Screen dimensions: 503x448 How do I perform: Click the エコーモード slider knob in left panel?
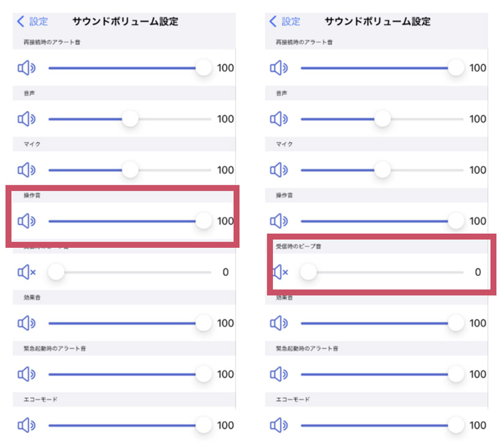point(204,425)
